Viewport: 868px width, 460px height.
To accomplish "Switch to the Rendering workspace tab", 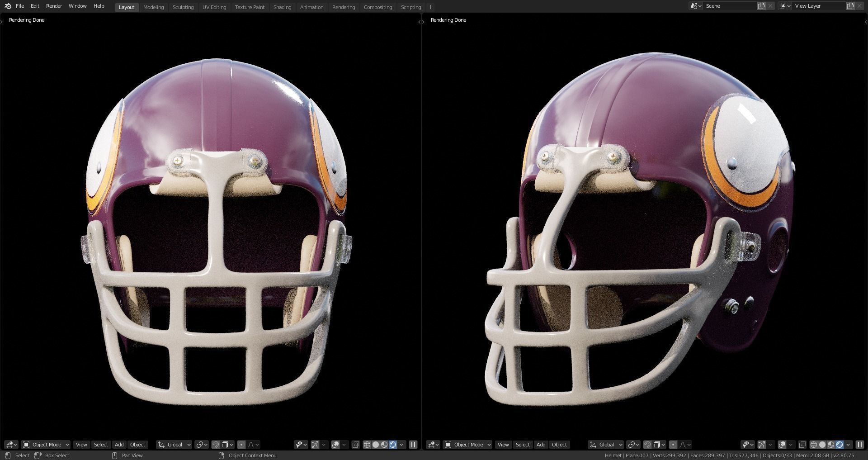I will (344, 7).
